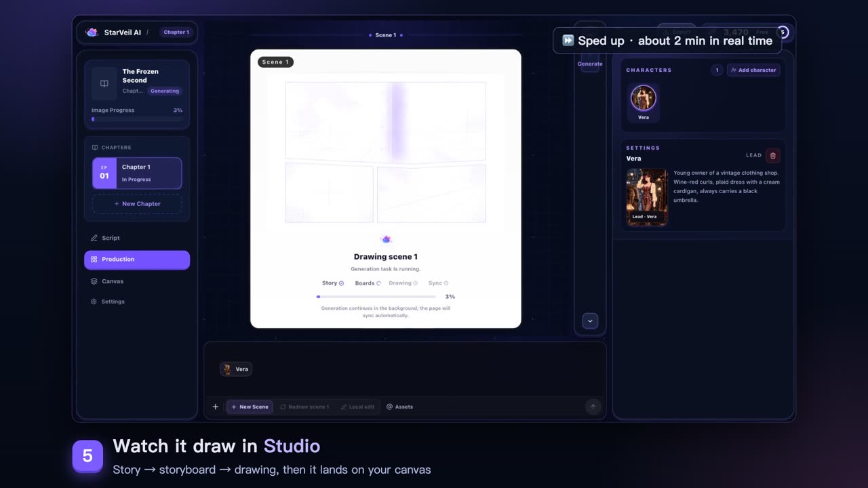Click the send arrow button
Image resolution: width=868 pixels, height=488 pixels.
593,407
